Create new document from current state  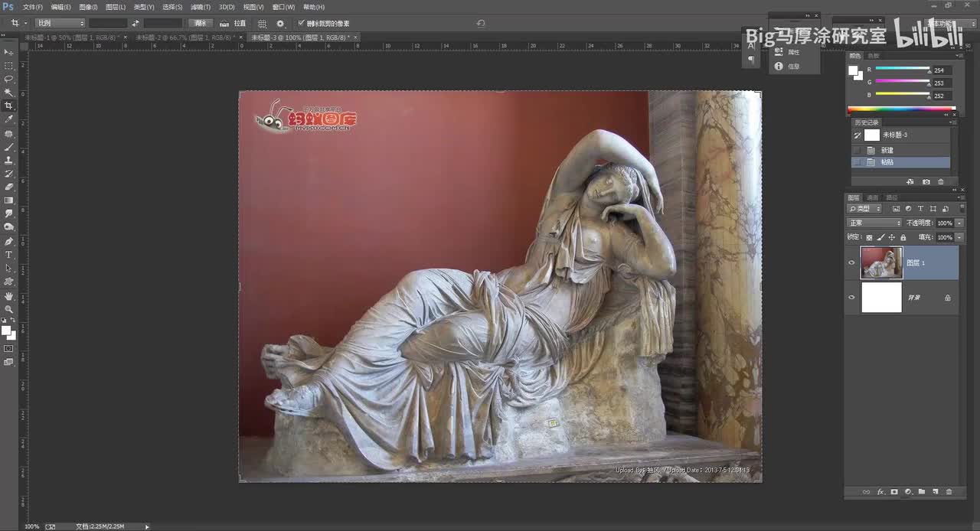click(910, 181)
